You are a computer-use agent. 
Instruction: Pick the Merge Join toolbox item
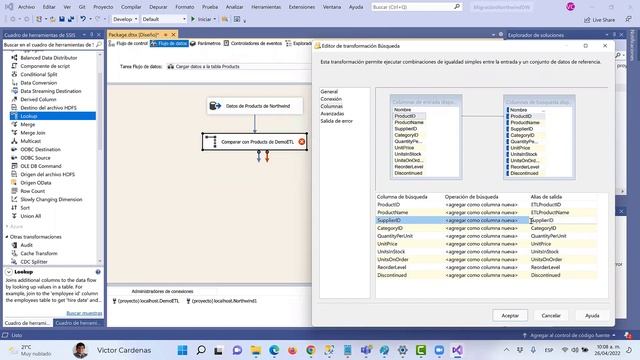pos(33,133)
